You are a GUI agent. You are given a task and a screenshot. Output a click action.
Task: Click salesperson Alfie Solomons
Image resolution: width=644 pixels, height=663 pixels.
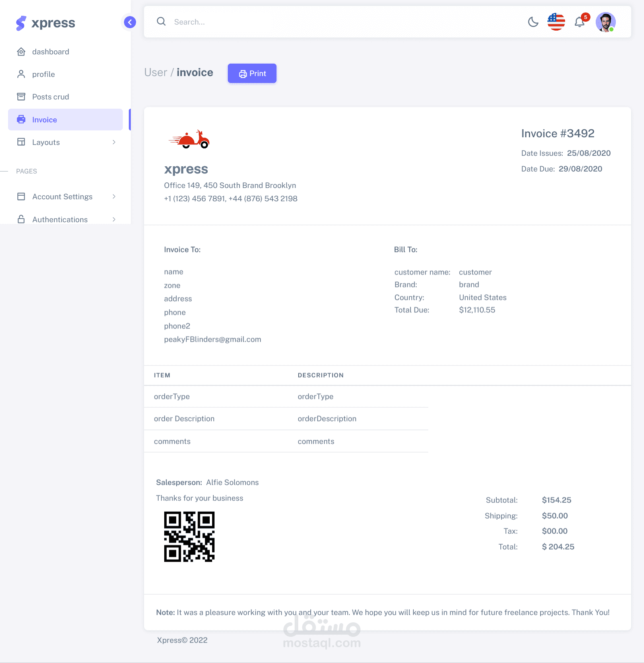pos(232,482)
